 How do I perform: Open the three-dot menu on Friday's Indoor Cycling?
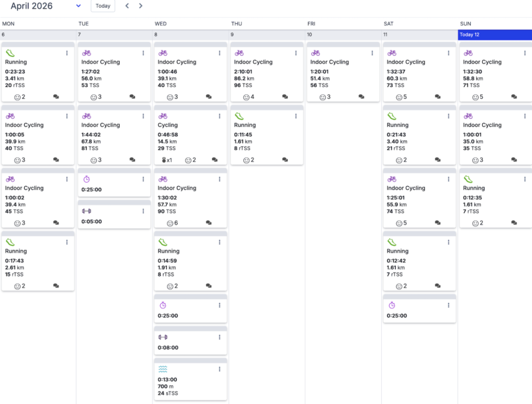click(x=372, y=53)
